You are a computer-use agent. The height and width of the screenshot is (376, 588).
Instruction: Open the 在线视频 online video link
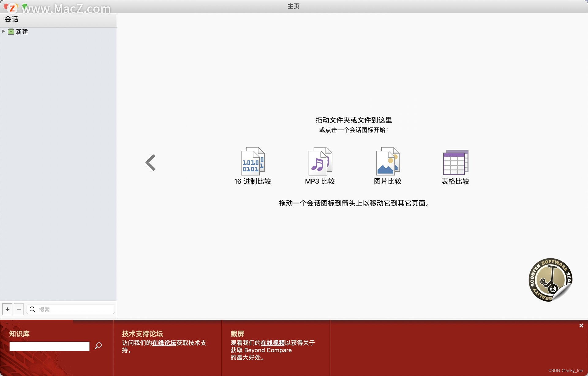[273, 343]
